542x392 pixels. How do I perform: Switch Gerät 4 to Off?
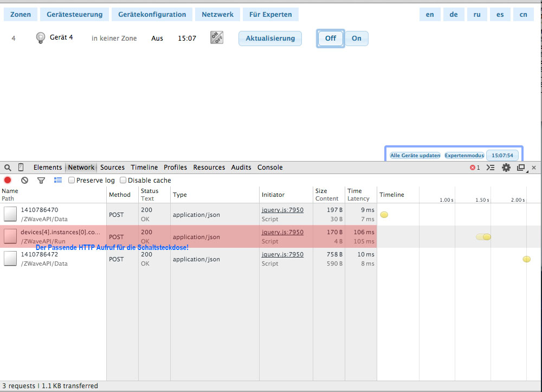click(331, 38)
